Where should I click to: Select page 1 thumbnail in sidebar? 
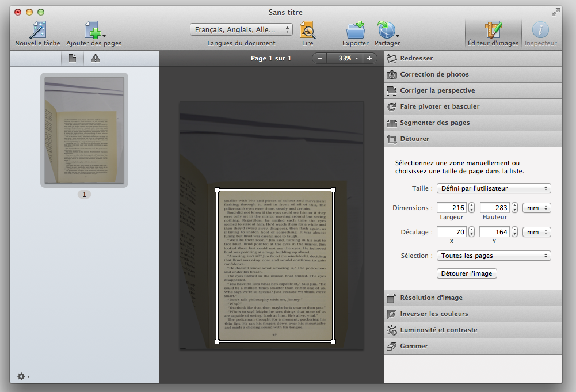click(84, 130)
